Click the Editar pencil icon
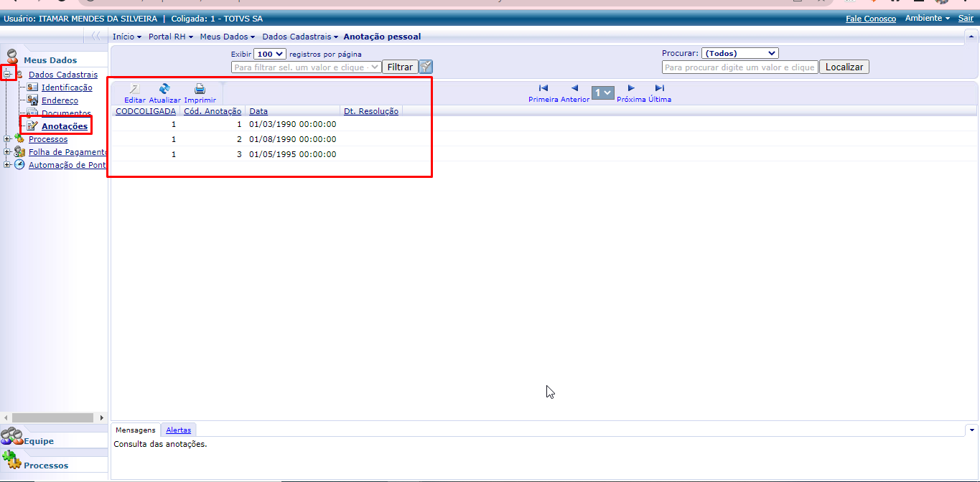The image size is (980, 482). click(134, 89)
